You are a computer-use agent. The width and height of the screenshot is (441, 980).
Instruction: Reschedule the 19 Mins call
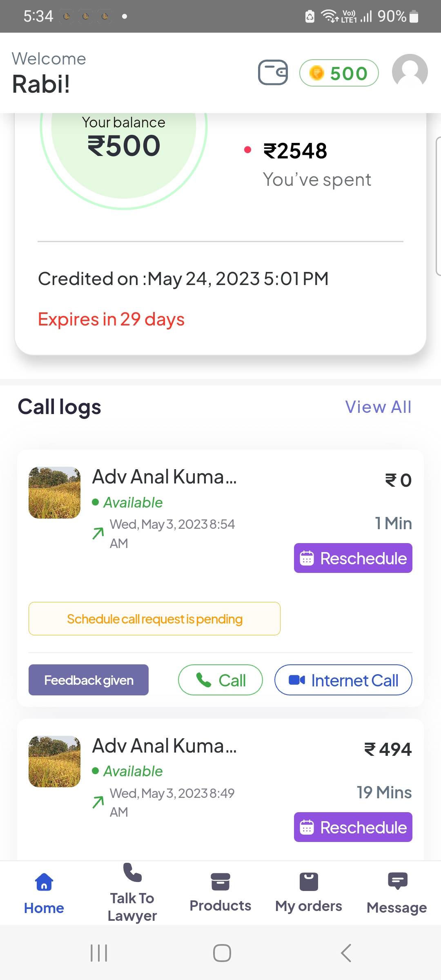tap(353, 827)
